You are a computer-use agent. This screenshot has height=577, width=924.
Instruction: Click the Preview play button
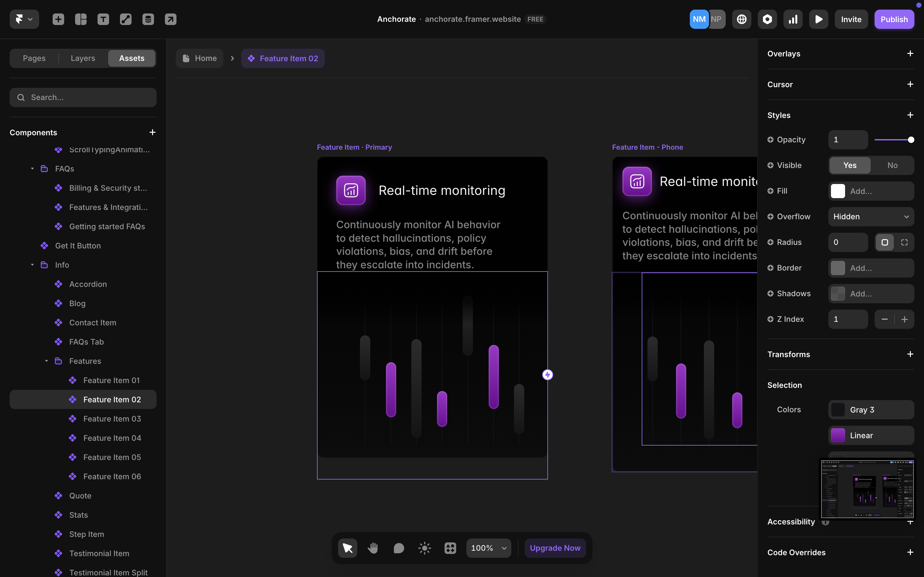(x=818, y=19)
